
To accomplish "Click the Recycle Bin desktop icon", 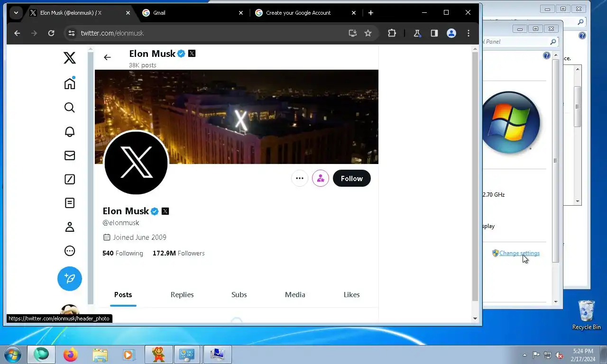I will [x=587, y=315].
